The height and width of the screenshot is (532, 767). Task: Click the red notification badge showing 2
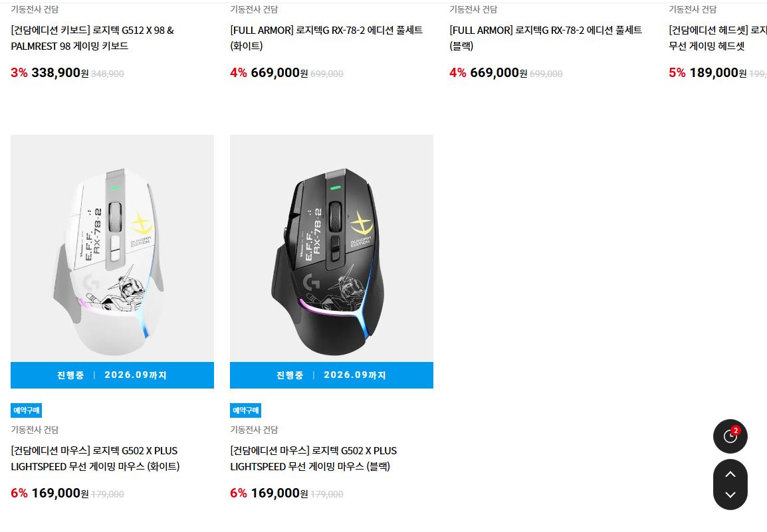point(736,430)
